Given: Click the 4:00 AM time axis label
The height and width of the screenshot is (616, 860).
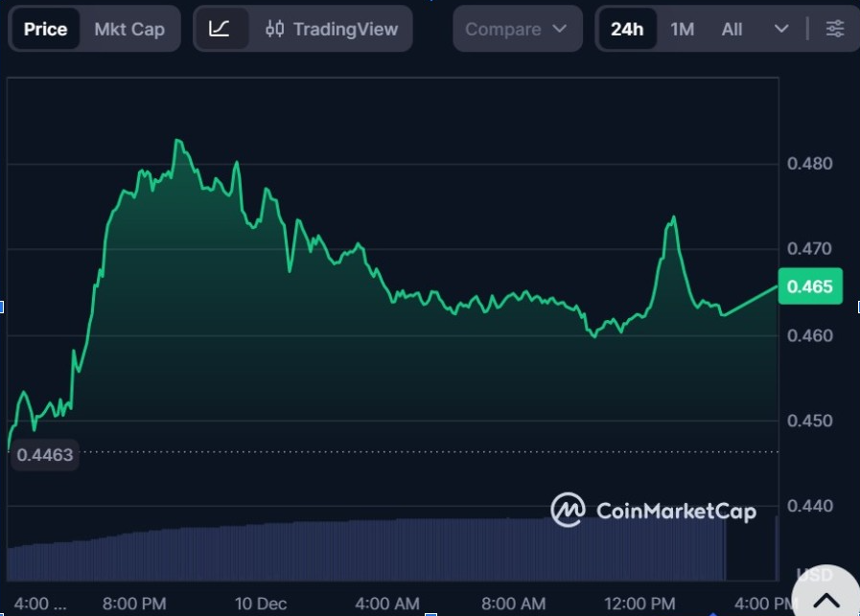Looking at the screenshot, I should (387, 604).
